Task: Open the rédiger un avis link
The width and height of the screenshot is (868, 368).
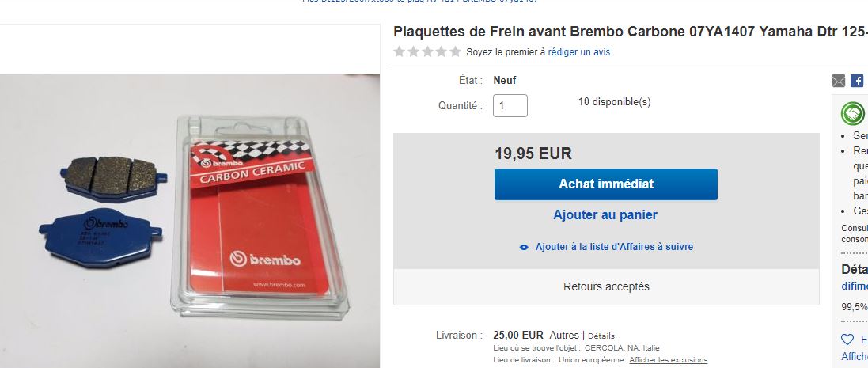Action: click(580, 52)
